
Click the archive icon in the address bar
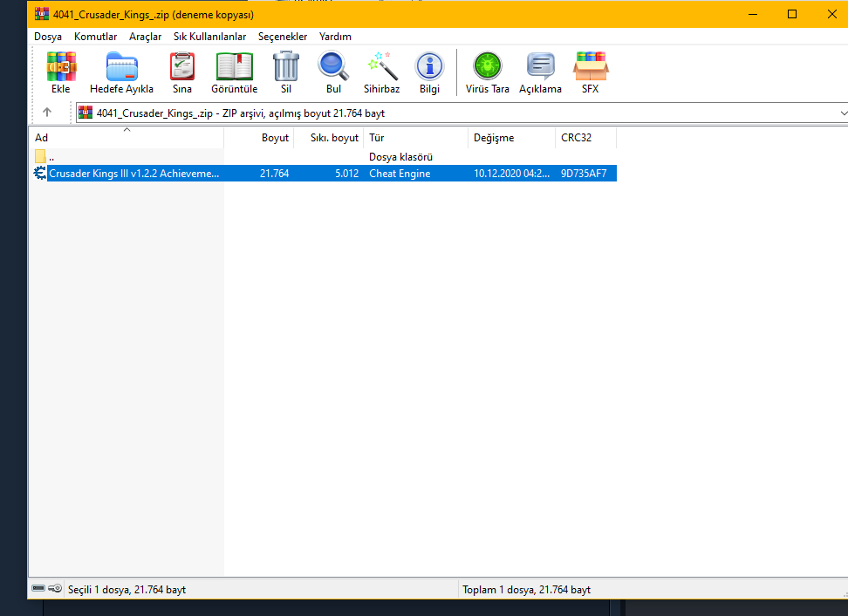click(x=85, y=113)
